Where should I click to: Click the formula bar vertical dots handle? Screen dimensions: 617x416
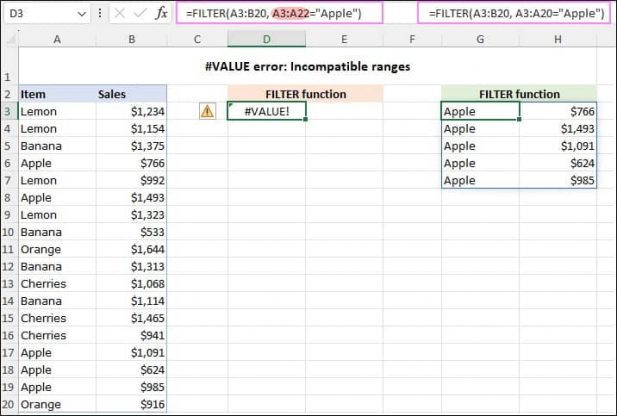100,13
